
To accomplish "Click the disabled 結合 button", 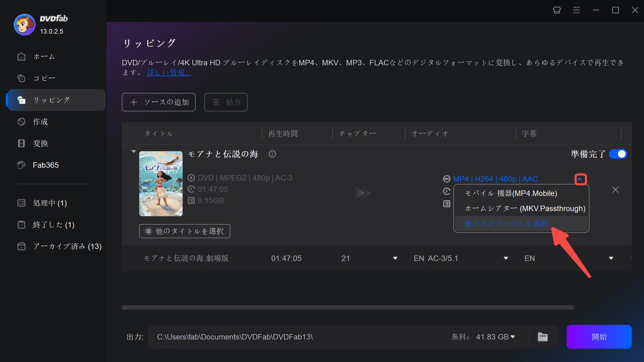I will pyautogui.click(x=226, y=102).
